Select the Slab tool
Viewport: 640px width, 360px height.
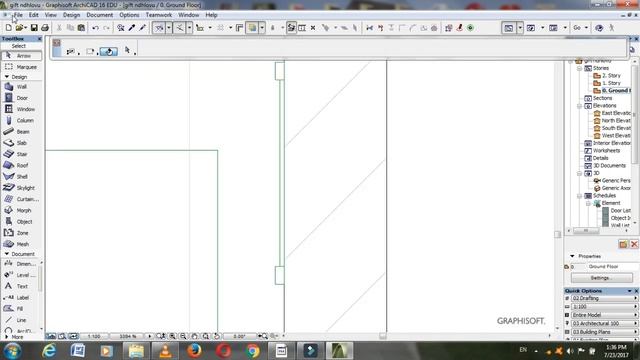(x=21, y=143)
